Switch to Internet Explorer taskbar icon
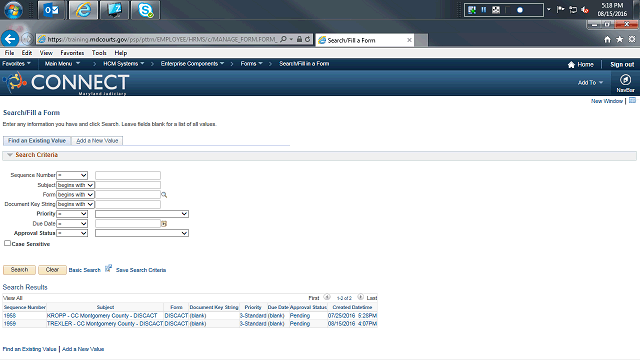 (83, 10)
